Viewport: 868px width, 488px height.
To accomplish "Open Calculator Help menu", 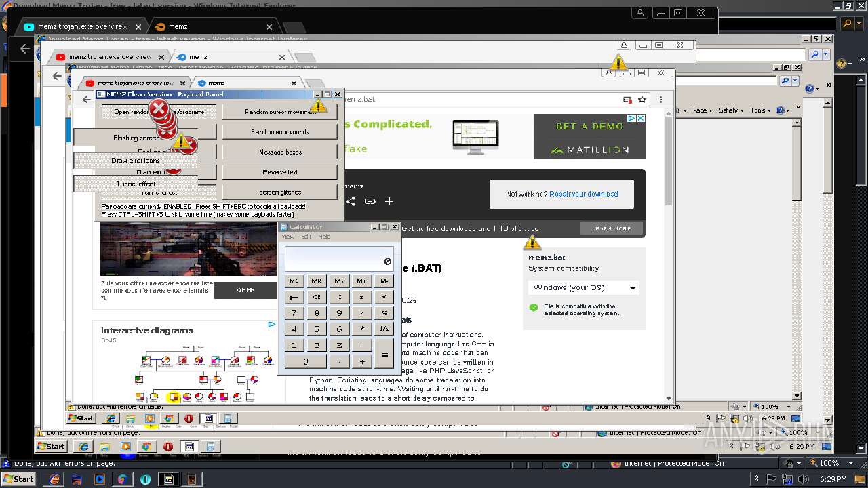I will [324, 237].
